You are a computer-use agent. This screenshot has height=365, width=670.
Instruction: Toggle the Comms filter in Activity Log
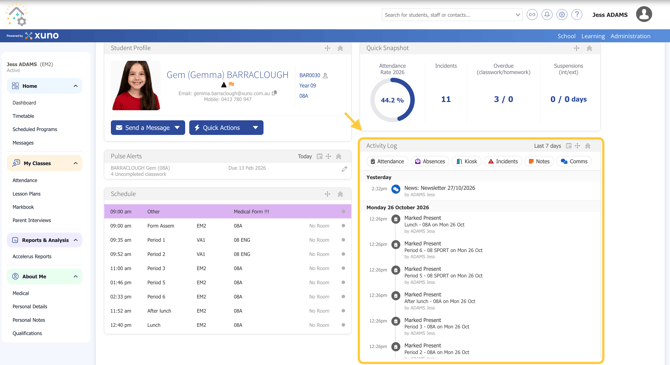tap(574, 162)
